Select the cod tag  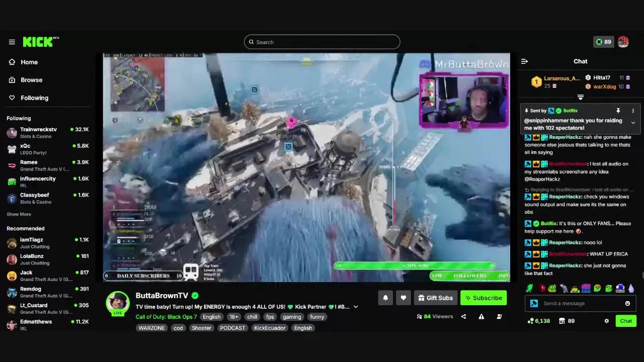pos(178,328)
